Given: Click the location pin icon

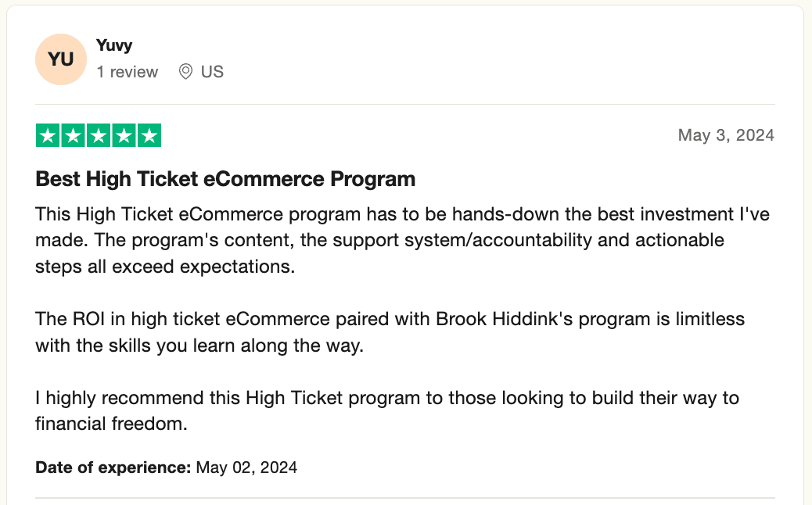Looking at the screenshot, I should 185,72.
